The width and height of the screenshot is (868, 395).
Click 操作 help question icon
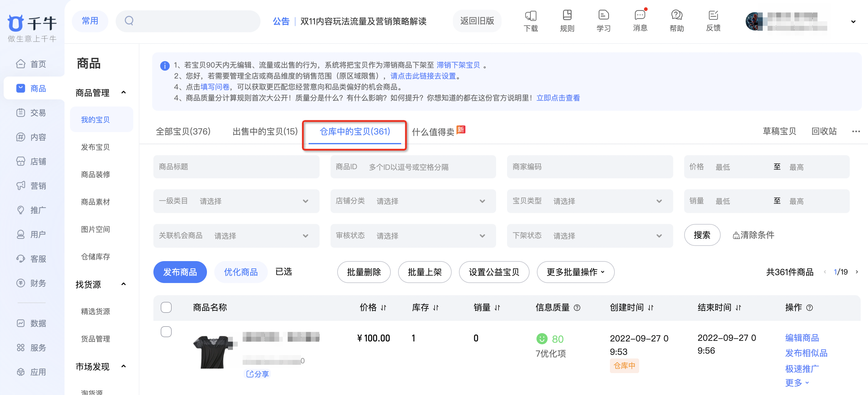809,307
